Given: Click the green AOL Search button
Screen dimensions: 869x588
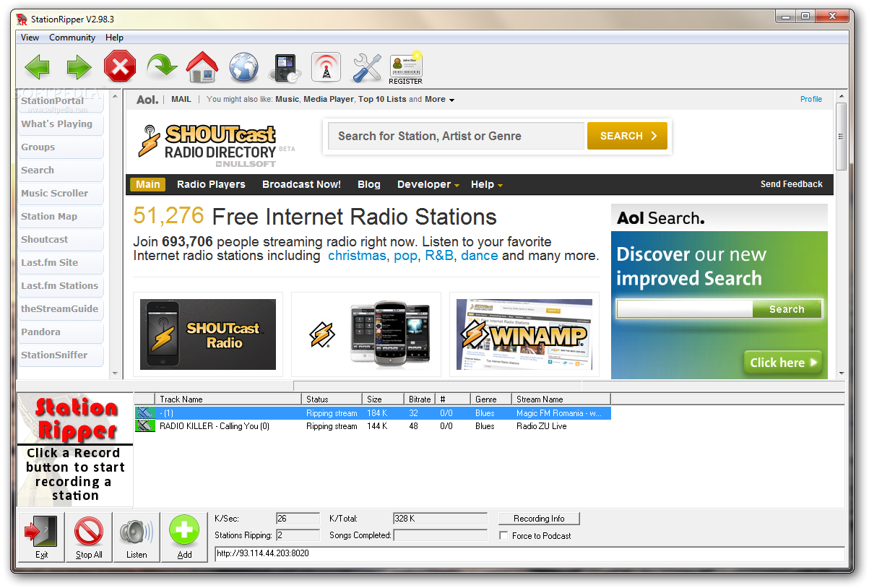Looking at the screenshot, I should click(787, 309).
